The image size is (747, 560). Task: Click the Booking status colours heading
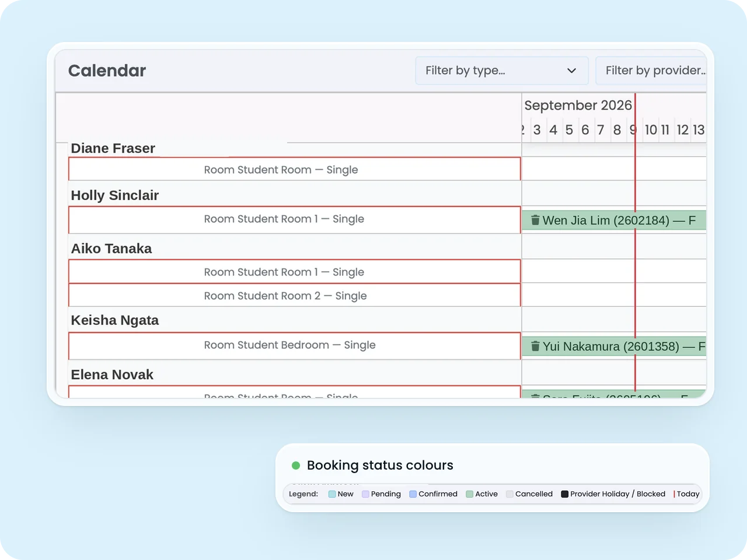(380, 466)
